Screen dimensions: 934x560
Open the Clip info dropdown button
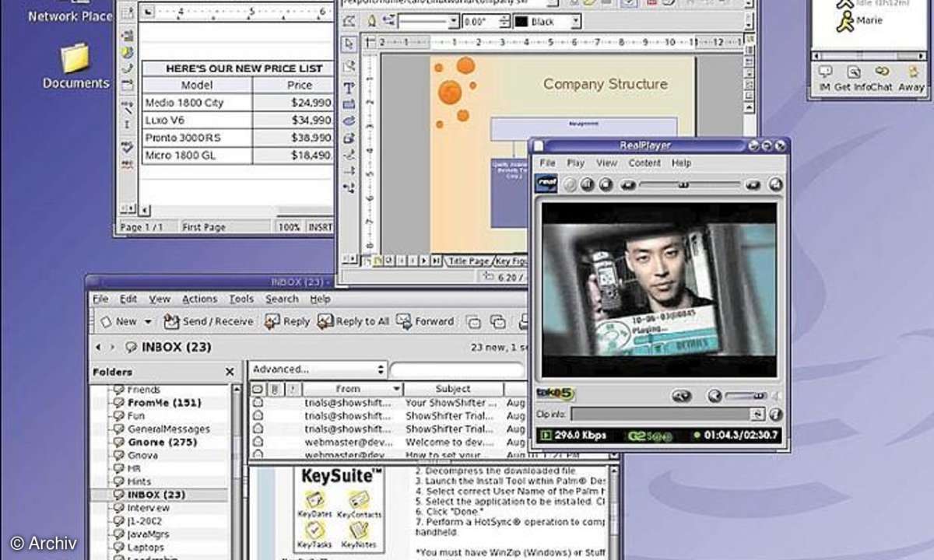757,415
